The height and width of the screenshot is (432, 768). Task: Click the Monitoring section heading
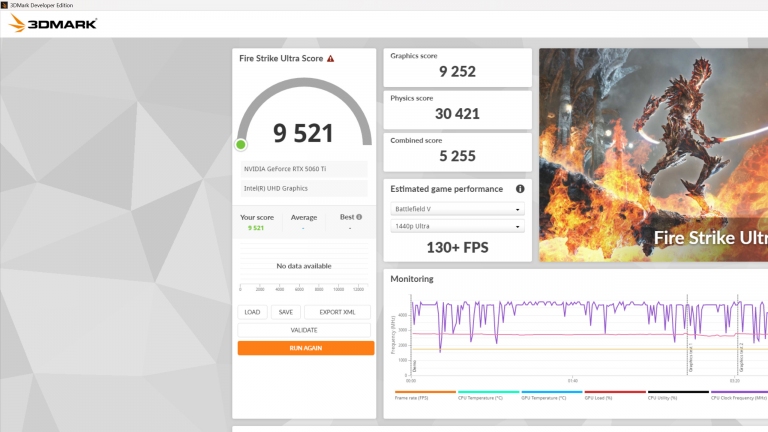pos(412,279)
